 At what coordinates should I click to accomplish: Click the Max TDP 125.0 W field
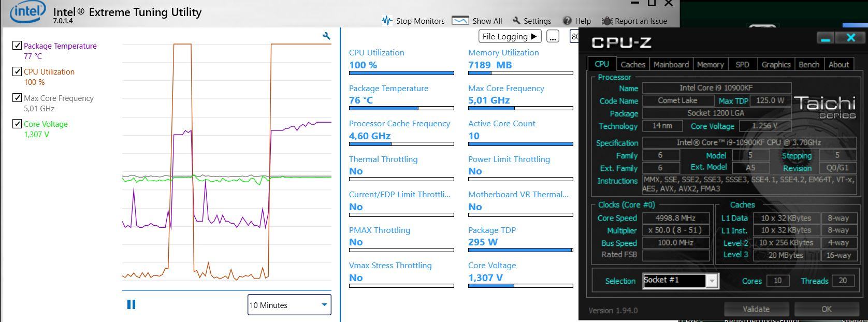pyautogui.click(x=770, y=100)
